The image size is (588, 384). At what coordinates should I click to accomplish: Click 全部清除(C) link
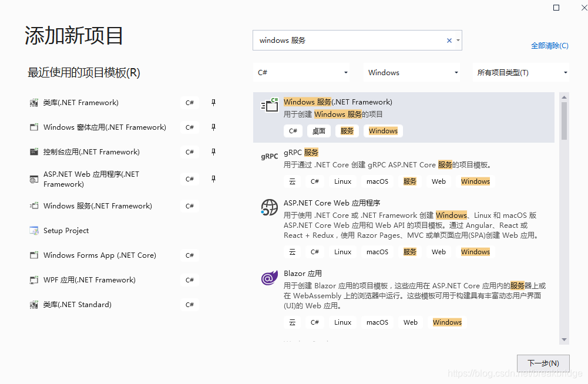[x=549, y=46]
